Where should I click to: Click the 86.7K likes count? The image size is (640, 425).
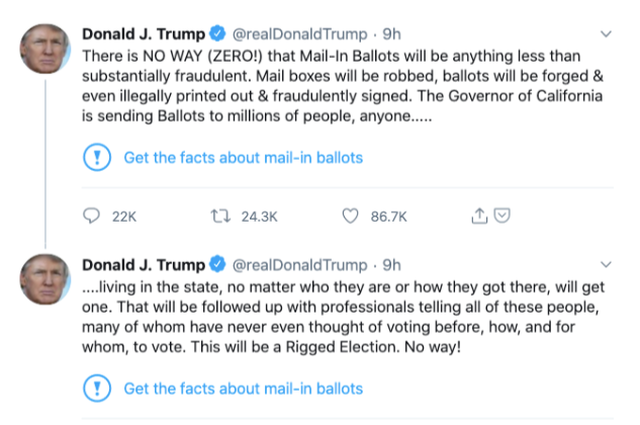[x=391, y=215]
